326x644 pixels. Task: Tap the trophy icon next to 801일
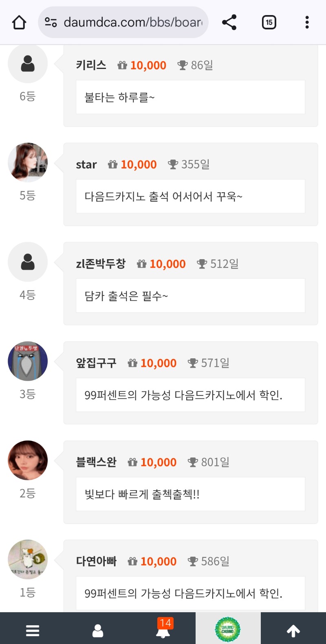(x=192, y=462)
